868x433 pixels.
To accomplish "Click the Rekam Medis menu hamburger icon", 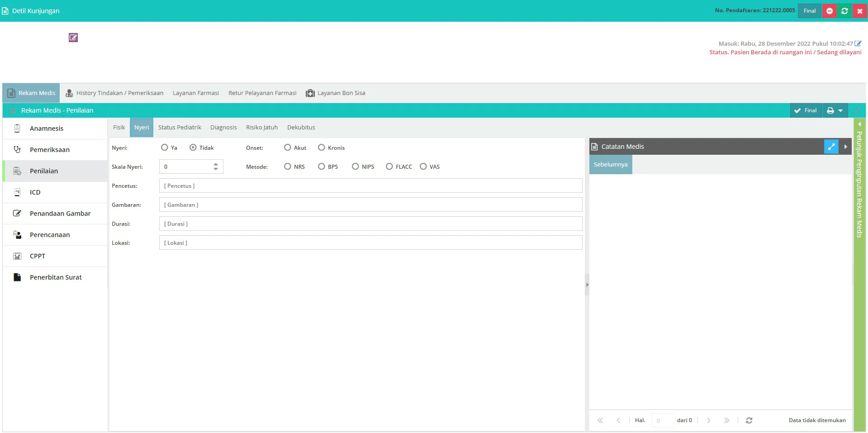I will click(13, 110).
